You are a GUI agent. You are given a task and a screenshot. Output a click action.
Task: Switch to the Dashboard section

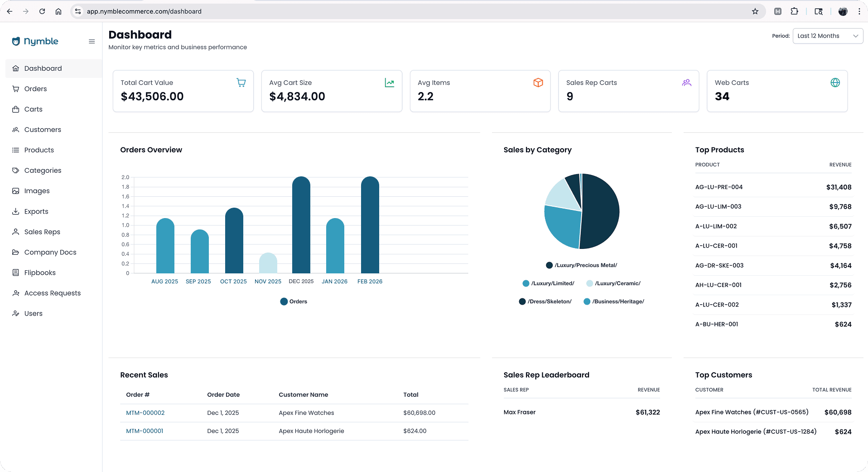click(15, 68)
